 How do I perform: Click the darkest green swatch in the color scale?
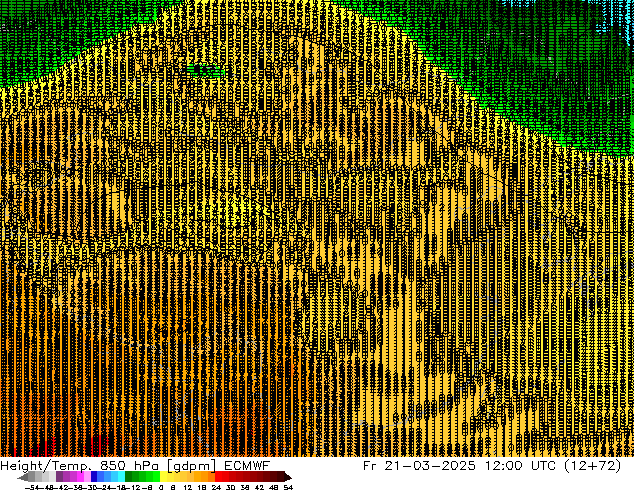coord(129,477)
